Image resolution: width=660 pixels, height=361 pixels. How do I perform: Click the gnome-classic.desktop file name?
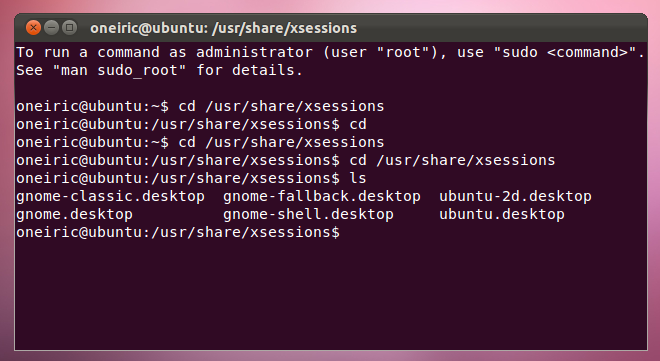(110, 196)
